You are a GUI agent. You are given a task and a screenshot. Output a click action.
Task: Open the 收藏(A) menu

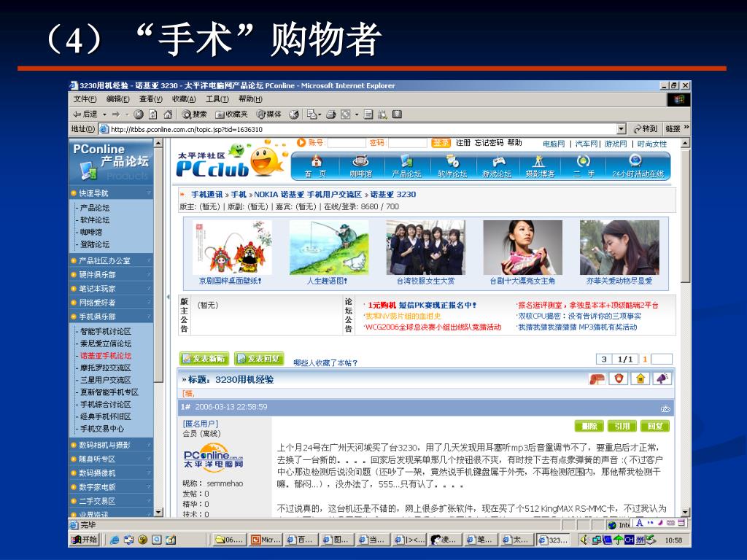pyautogui.click(x=184, y=99)
